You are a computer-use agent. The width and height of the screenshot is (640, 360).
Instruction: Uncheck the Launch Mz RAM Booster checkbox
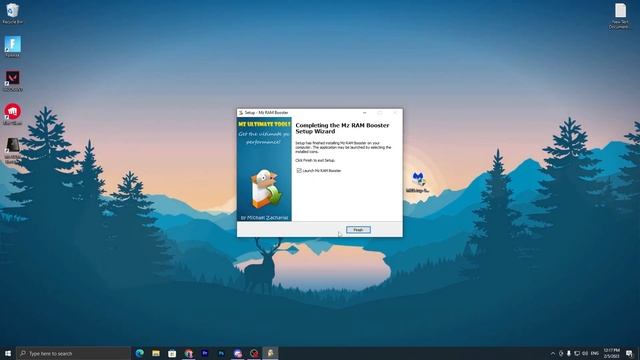tap(299, 171)
